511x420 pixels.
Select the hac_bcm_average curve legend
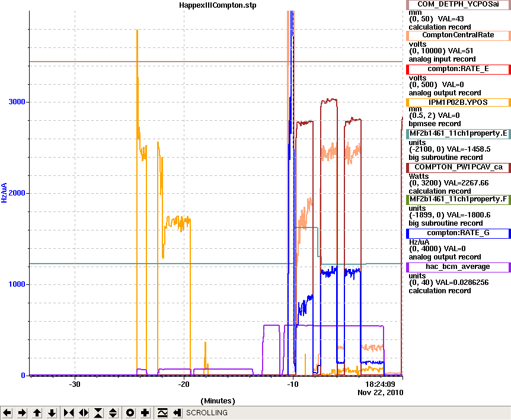click(458, 267)
